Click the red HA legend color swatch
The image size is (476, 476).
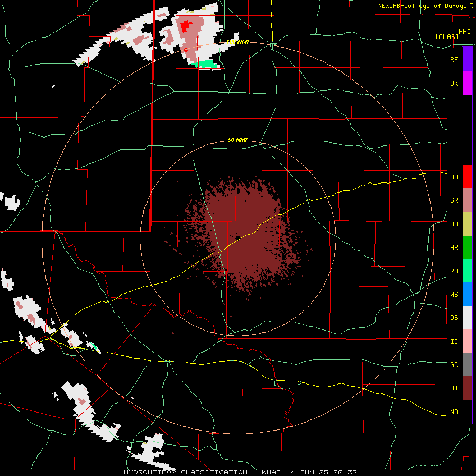pos(467,177)
